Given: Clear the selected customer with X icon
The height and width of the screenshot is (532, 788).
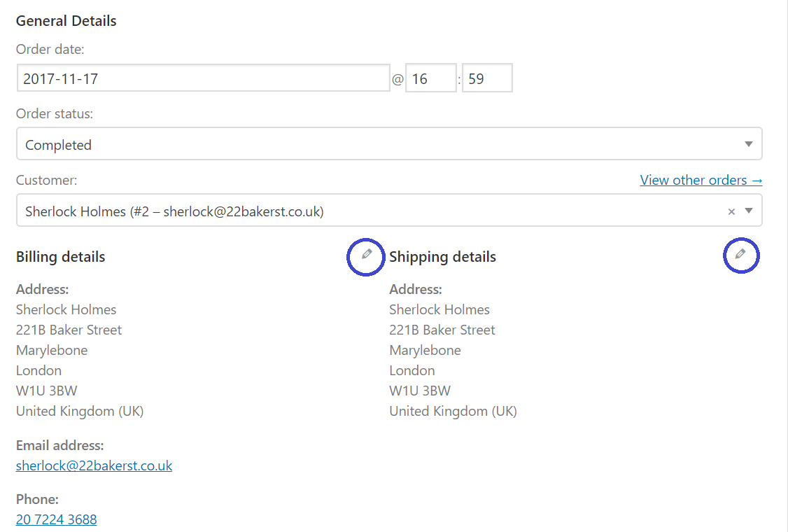Looking at the screenshot, I should (731, 211).
